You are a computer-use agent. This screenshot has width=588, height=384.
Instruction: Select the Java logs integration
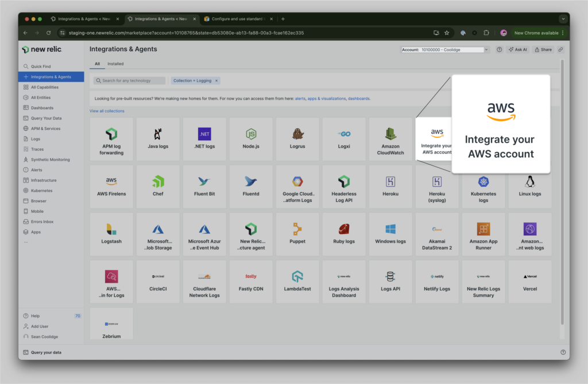tap(158, 139)
